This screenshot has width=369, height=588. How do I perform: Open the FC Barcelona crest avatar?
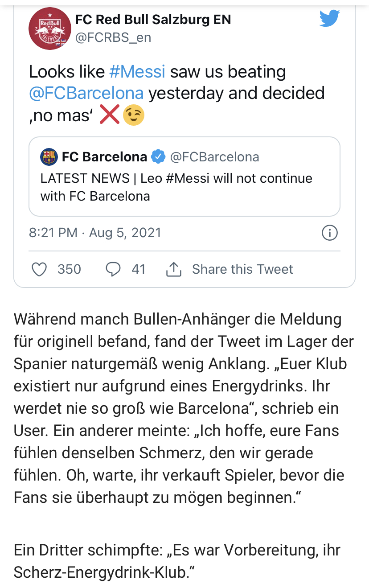tap(49, 157)
